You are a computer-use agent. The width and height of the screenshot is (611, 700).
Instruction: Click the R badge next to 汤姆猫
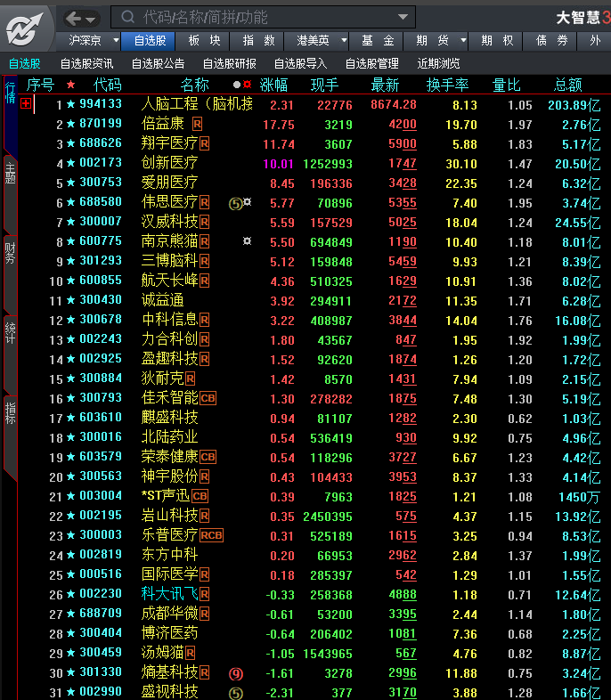click(x=190, y=653)
